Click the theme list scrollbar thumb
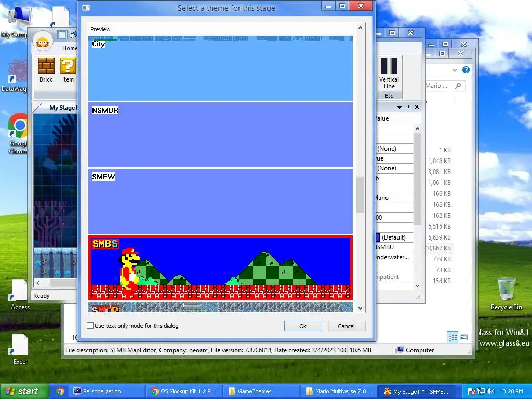The width and height of the screenshot is (532, 399). point(361,195)
